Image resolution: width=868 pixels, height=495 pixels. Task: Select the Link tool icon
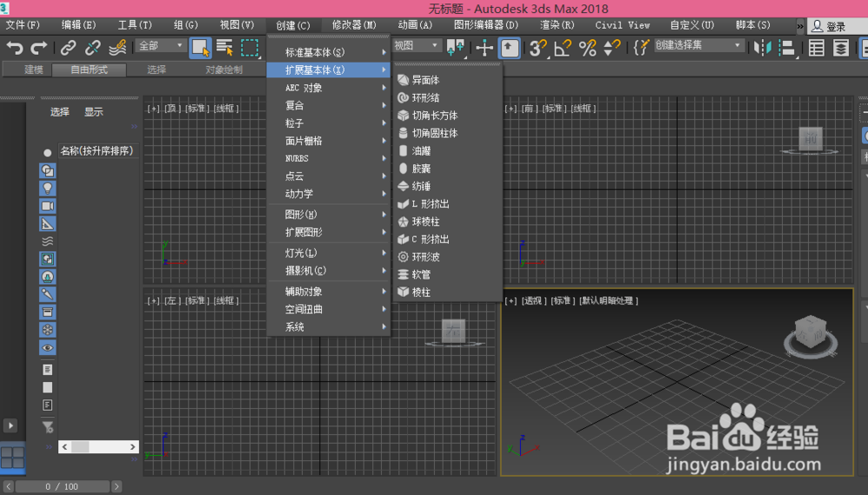click(68, 48)
